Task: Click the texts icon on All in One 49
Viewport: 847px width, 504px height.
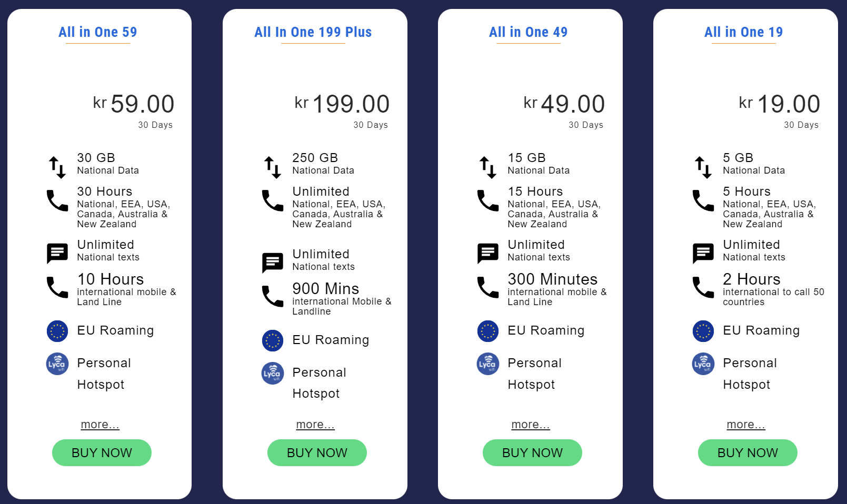Action: (x=487, y=251)
